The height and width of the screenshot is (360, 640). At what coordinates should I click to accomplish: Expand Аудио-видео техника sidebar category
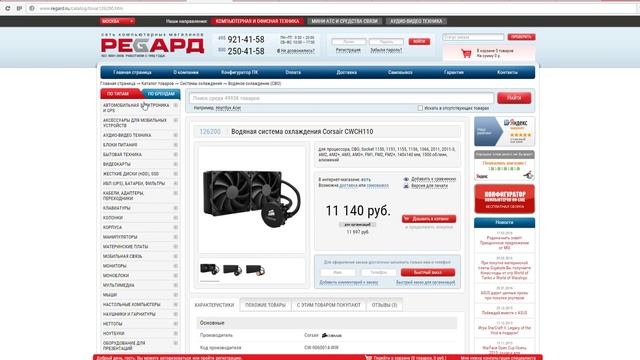pos(176,135)
